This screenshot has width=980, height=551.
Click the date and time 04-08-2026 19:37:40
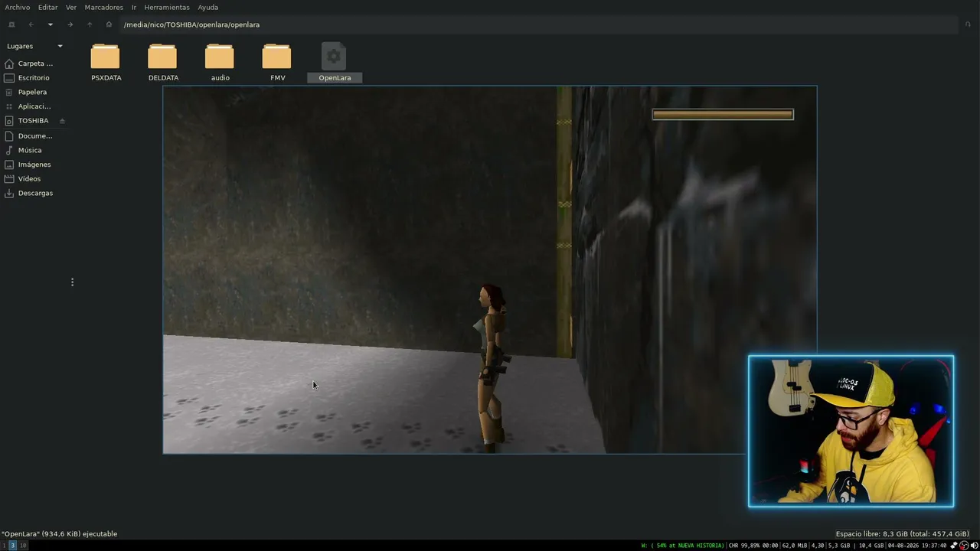point(916,546)
